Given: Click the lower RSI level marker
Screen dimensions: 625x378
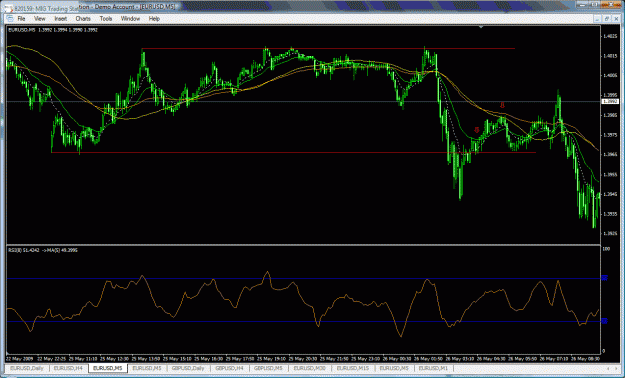Looking at the screenshot, I should (x=604, y=321).
